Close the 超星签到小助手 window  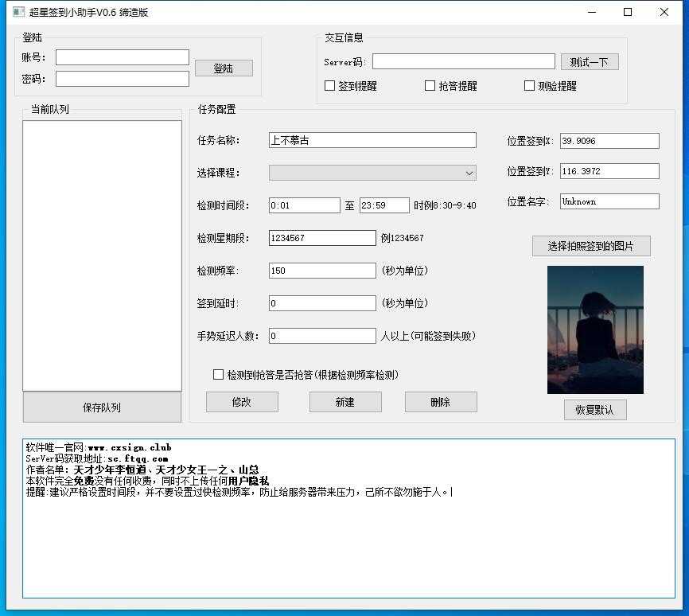pyautogui.click(x=664, y=12)
